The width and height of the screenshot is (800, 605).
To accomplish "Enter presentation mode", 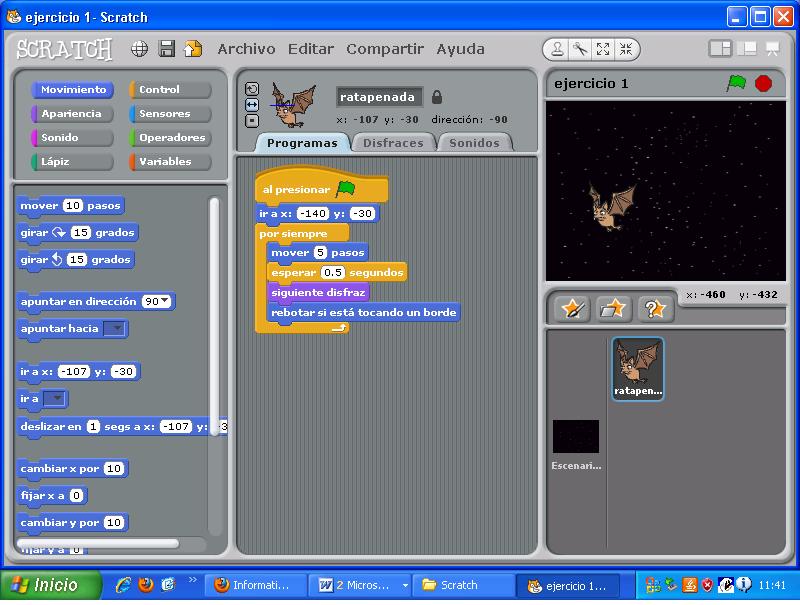I will point(772,49).
